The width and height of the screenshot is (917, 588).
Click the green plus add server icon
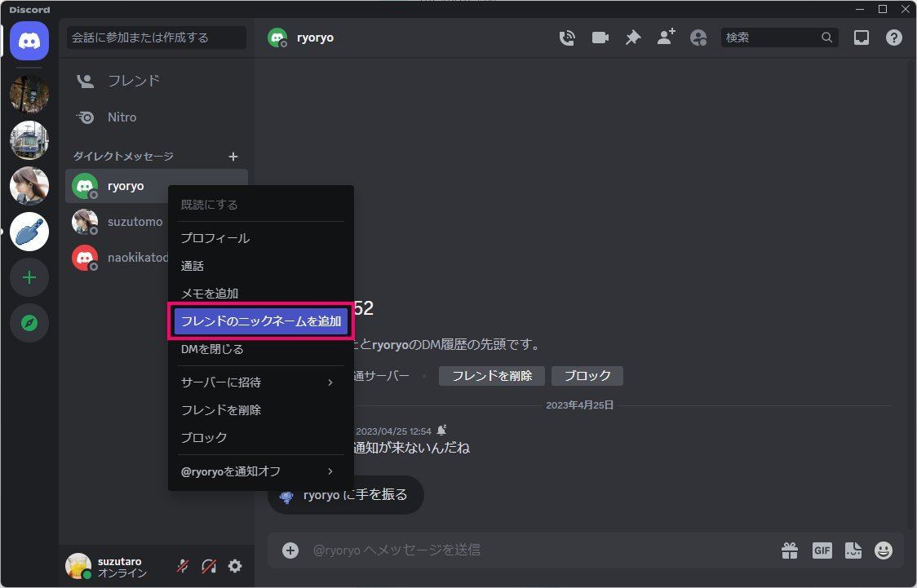coord(29,277)
